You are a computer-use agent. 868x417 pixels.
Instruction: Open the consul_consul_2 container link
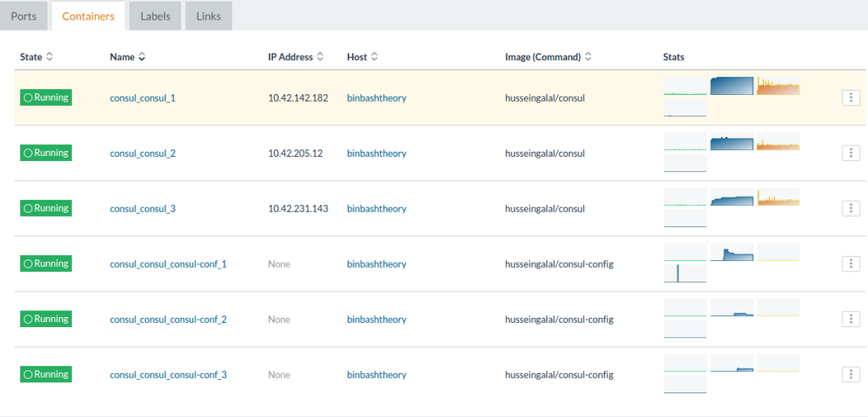point(142,153)
